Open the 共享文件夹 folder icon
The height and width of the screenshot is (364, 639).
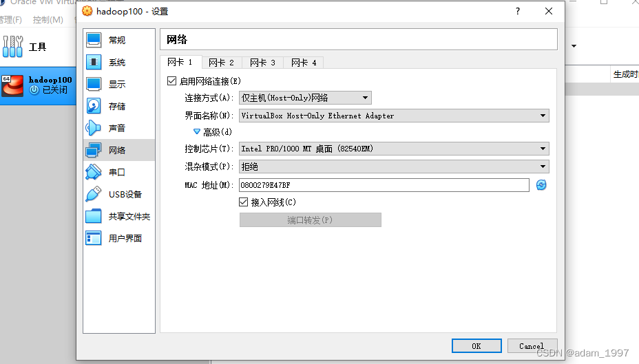pos(94,216)
